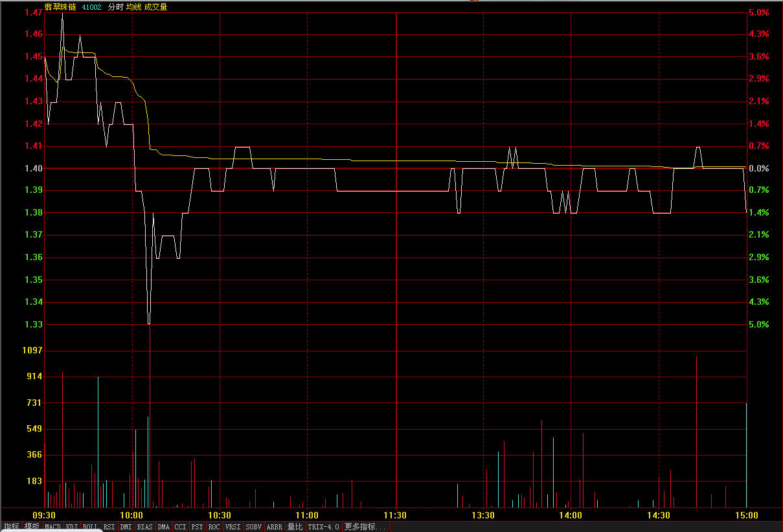The image size is (783, 532).
Task: Click the 10:00 time axis label
Action: (x=132, y=516)
